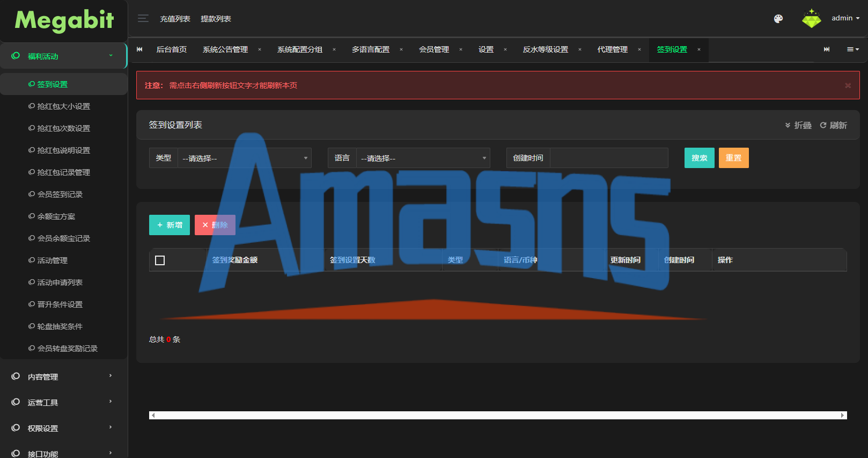This screenshot has height=458, width=868.
Task: Click the 搜索 search button
Action: (700, 158)
